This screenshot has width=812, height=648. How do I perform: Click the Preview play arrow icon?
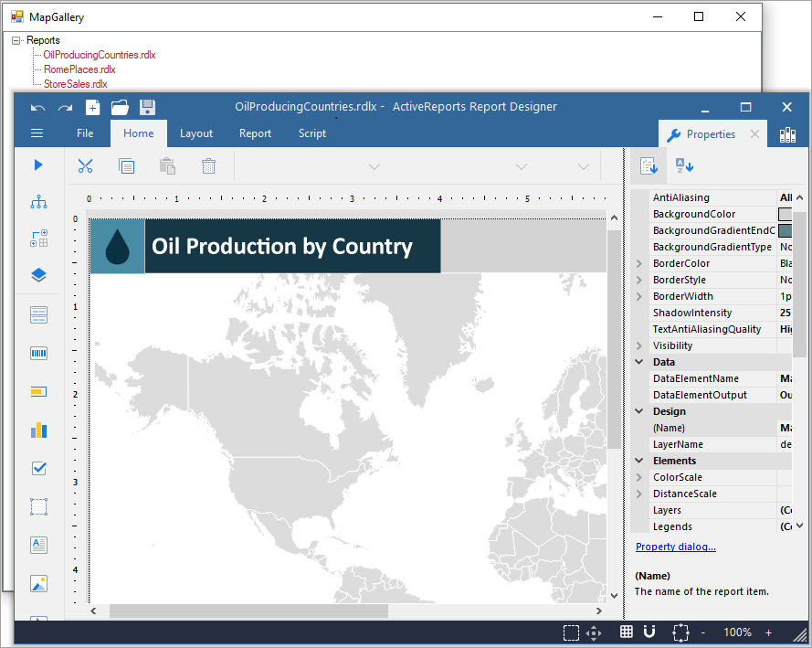(x=38, y=165)
